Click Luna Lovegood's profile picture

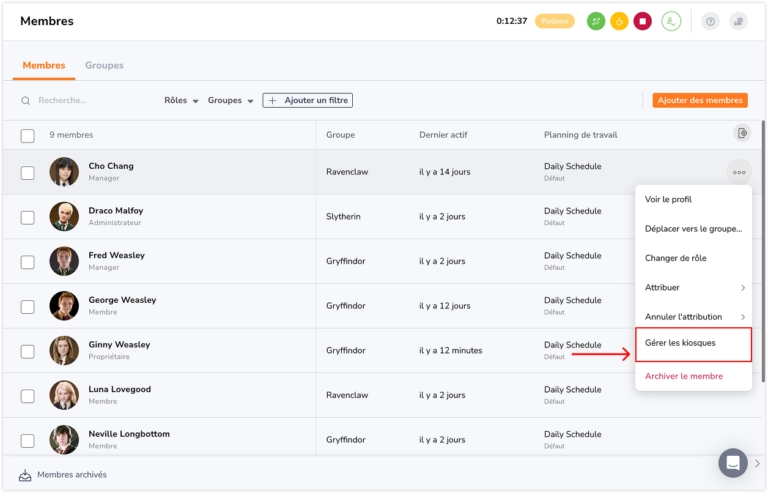tap(64, 395)
